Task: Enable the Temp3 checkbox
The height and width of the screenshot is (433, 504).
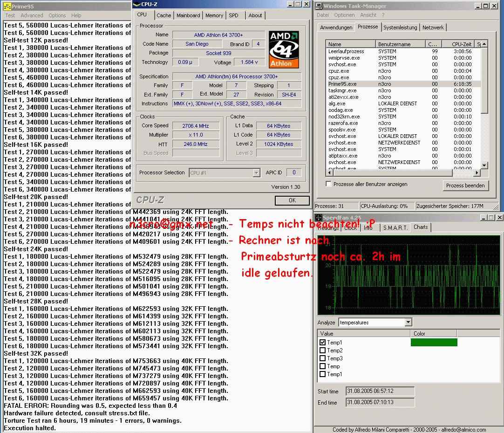Action: pos(323,358)
